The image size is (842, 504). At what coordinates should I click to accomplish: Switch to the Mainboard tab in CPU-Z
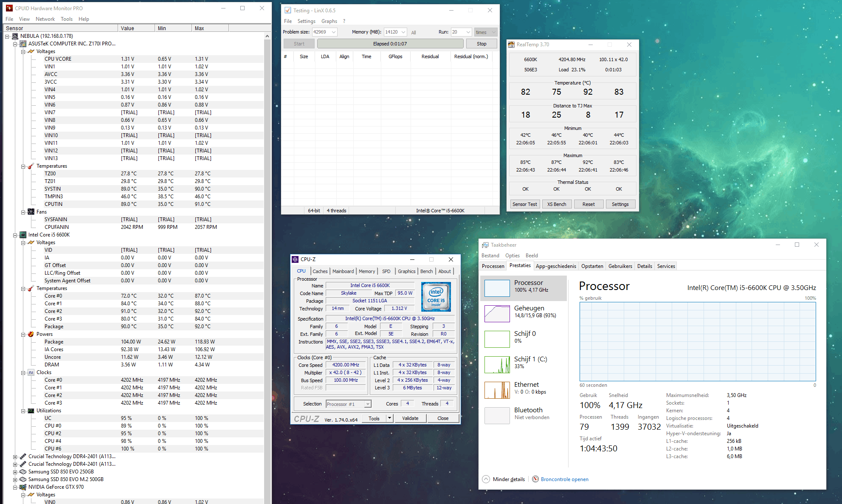(343, 271)
